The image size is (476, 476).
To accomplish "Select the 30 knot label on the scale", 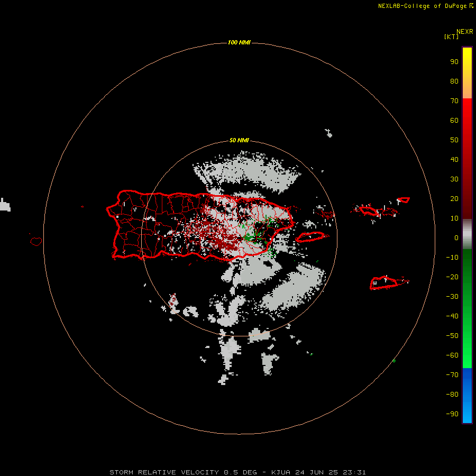I will (x=454, y=179).
